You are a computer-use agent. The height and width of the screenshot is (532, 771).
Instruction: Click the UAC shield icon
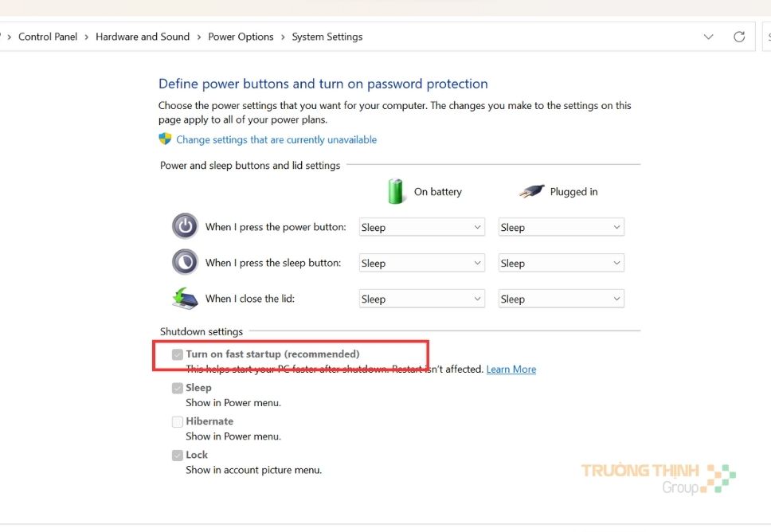165,139
